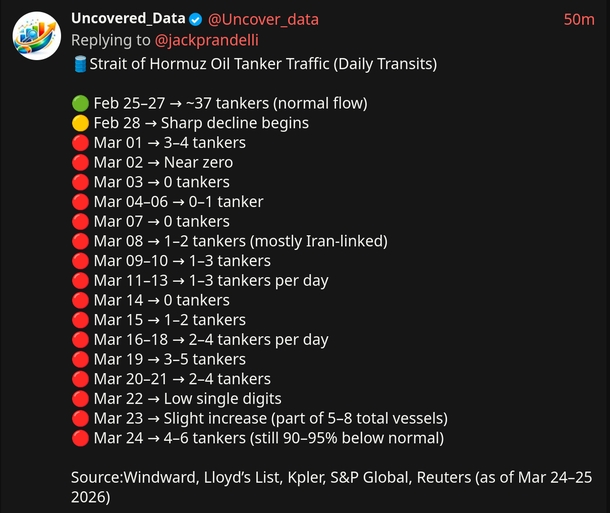Click the 50m timestamp
Viewport: 610px width, 513px height.
(x=578, y=19)
